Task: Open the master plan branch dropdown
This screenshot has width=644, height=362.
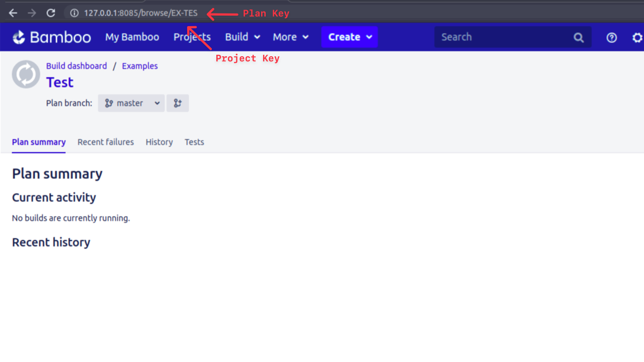Action: tap(131, 103)
